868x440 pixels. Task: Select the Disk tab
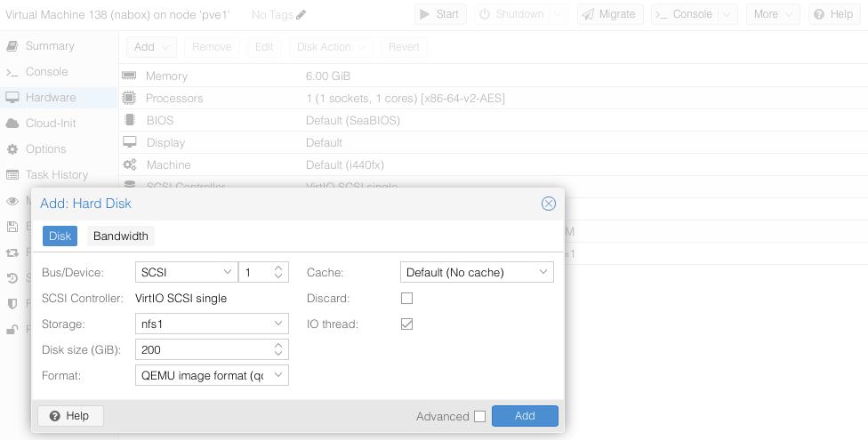click(60, 236)
